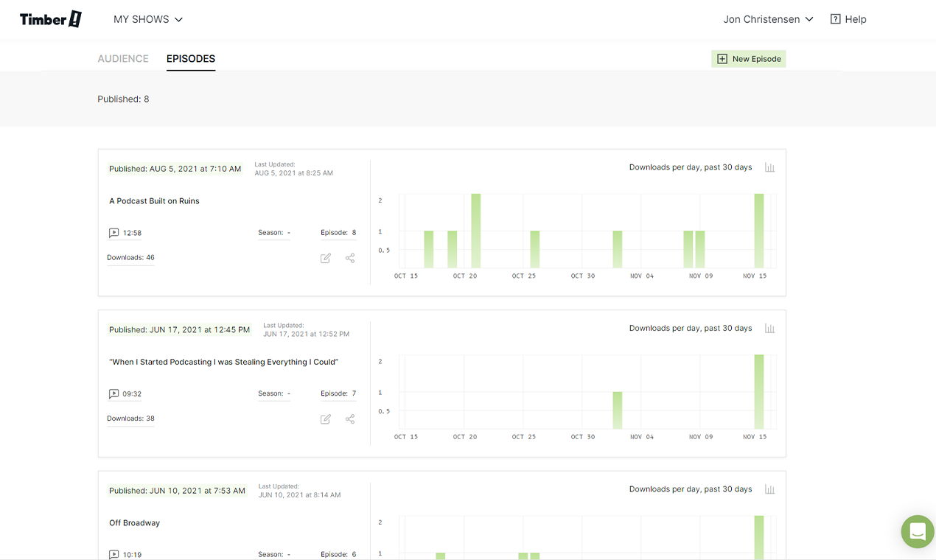Click 'Published: AUG 5, 2021 at 7:10 AM'
The width and height of the screenshot is (936, 560).
coord(175,169)
